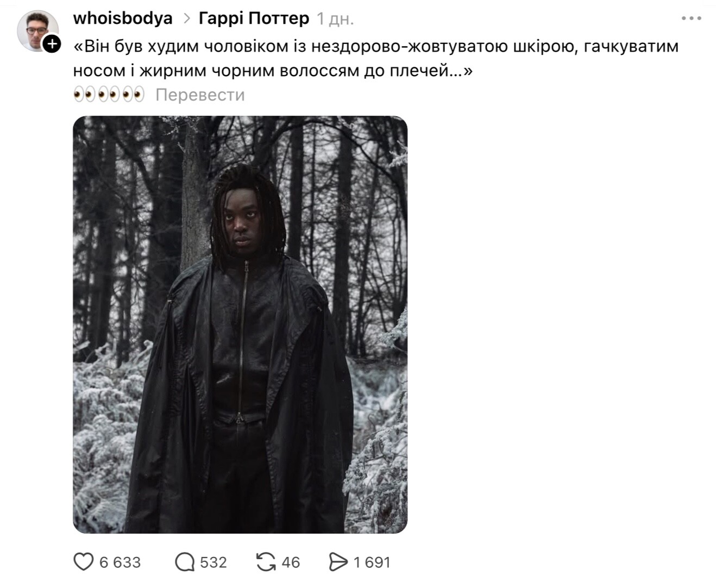Open the three-dot more options menu

click(691, 18)
